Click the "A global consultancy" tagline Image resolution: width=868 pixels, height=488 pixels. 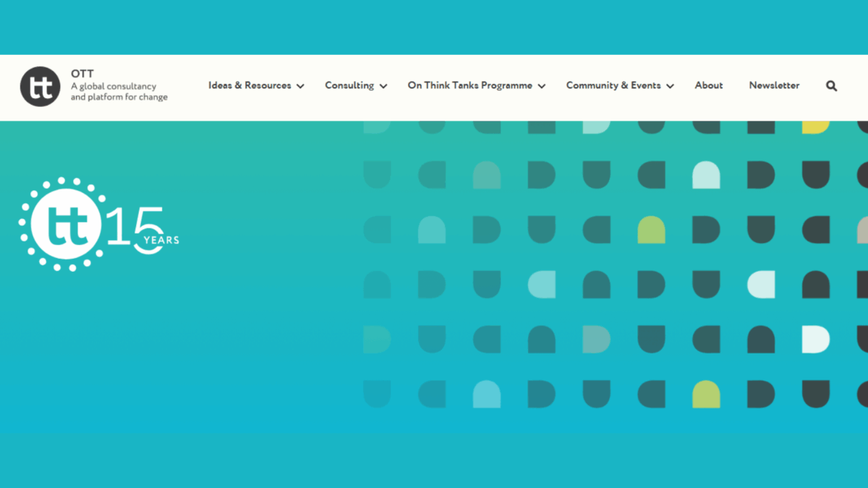[x=113, y=87]
